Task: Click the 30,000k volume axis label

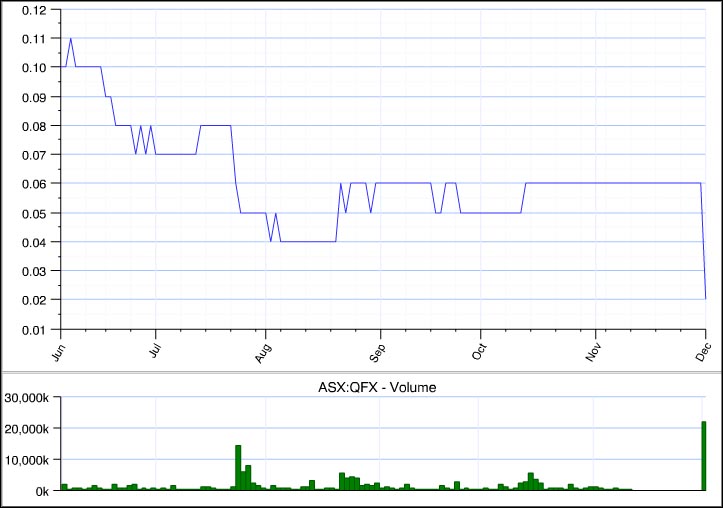Action: coord(30,397)
